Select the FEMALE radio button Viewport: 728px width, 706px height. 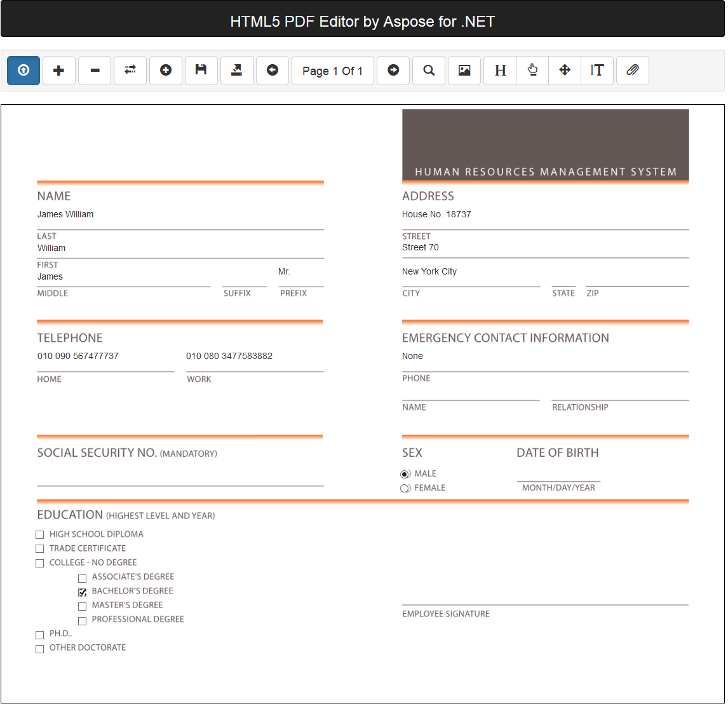[405, 489]
